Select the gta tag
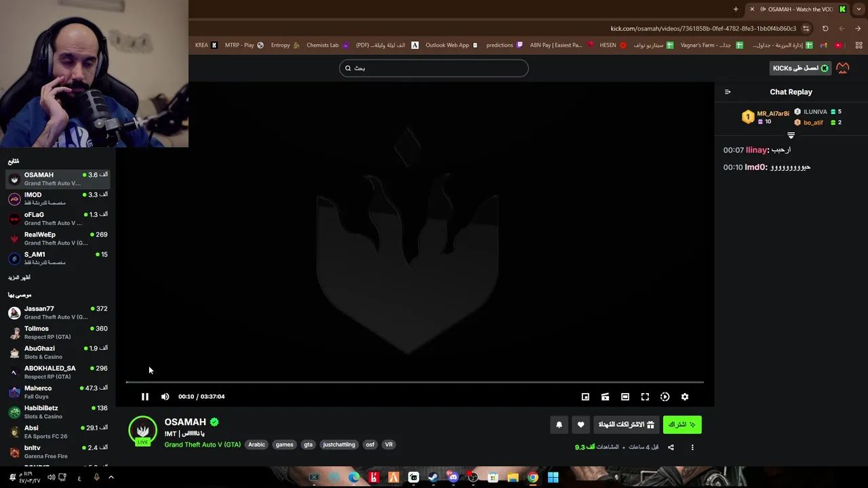 308,445
